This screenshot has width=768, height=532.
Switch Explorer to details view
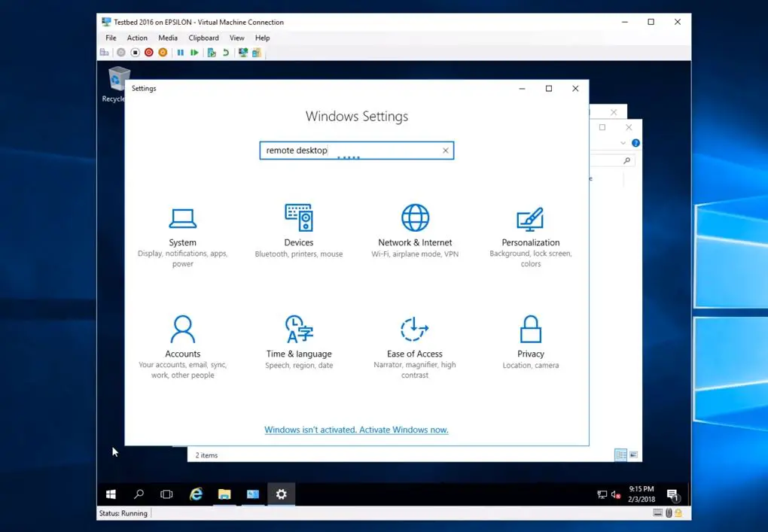click(620, 455)
